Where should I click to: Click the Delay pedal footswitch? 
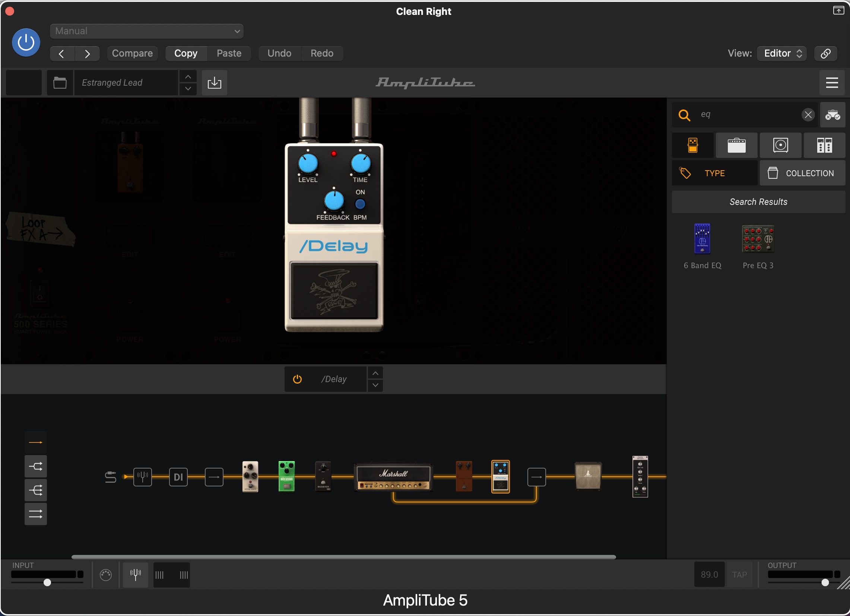[x=334, y=291]
